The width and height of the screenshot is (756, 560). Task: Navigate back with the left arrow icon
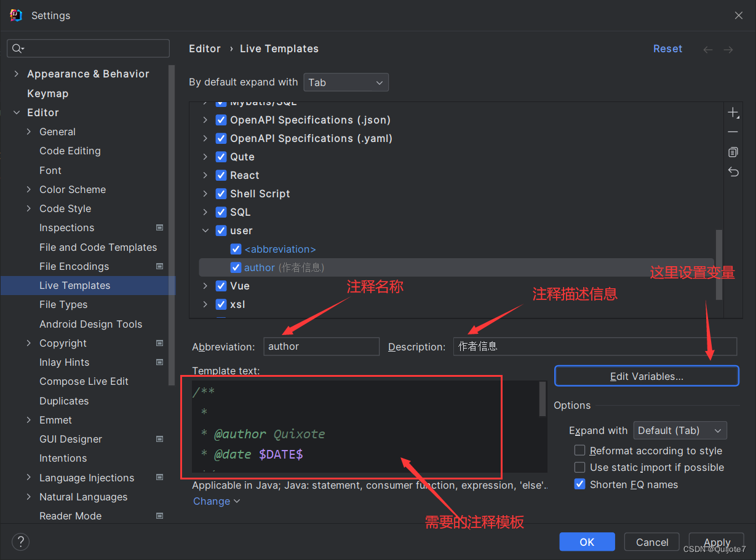[708, 49]
